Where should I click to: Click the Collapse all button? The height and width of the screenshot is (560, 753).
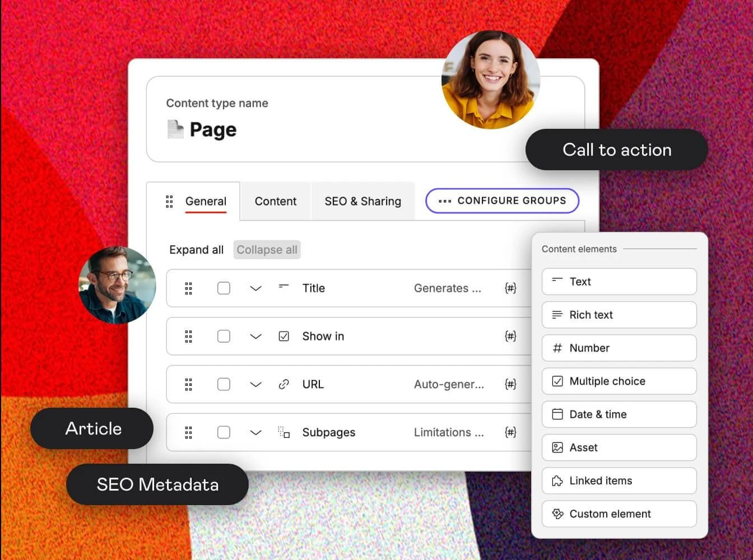267,250
